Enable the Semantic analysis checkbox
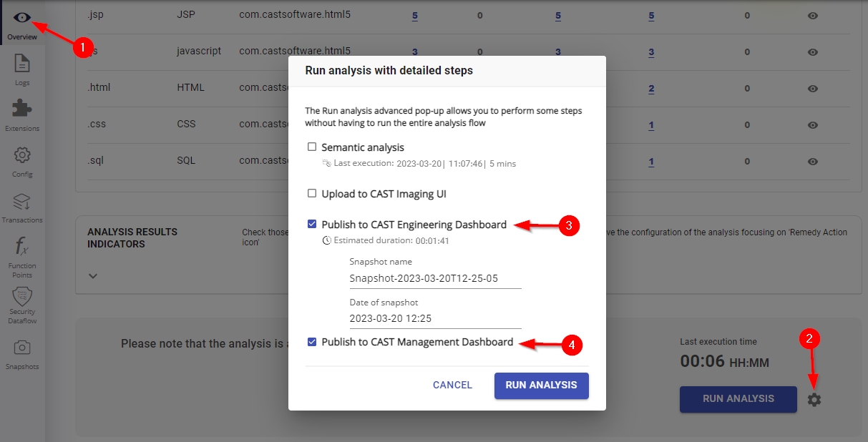Viewport: 868px width, 442px height. click(x=312, y=147)
